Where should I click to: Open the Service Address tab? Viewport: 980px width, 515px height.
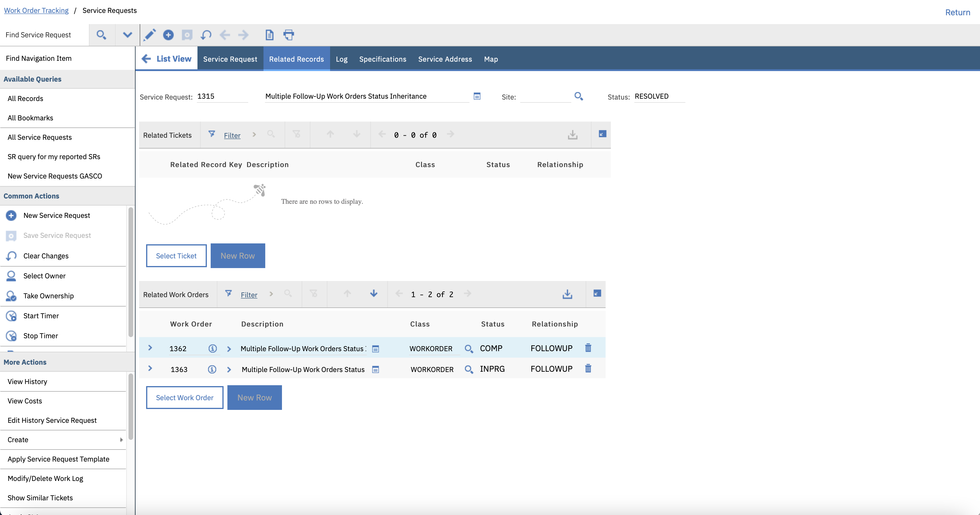[x=445, y=59]
